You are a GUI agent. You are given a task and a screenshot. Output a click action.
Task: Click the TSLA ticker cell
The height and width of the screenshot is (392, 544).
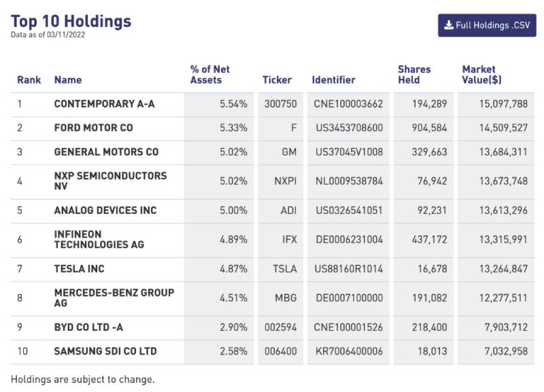(x=284, y=268)
